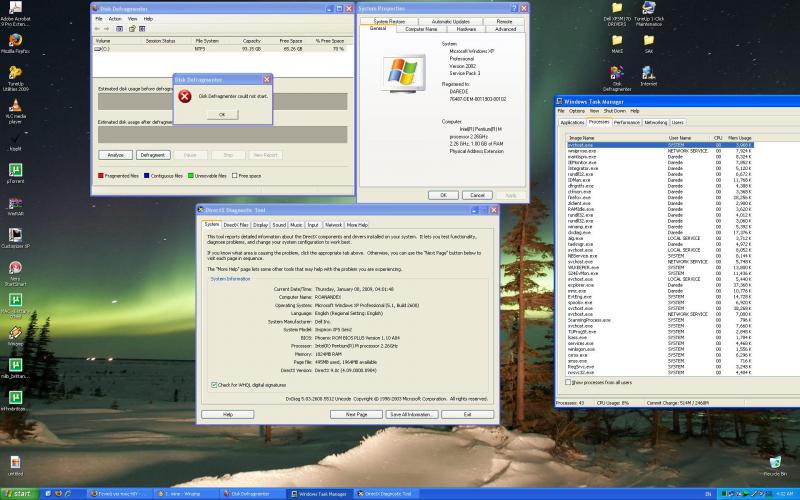Image resolution: width=800 pixels, height=500 pixels.
Task: Open the Display tab in DirectX Diagnostic Tool
Action: (260, 225)
